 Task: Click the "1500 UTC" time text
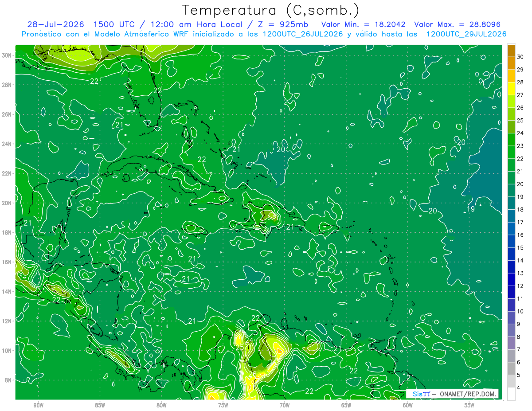point(114,24)
